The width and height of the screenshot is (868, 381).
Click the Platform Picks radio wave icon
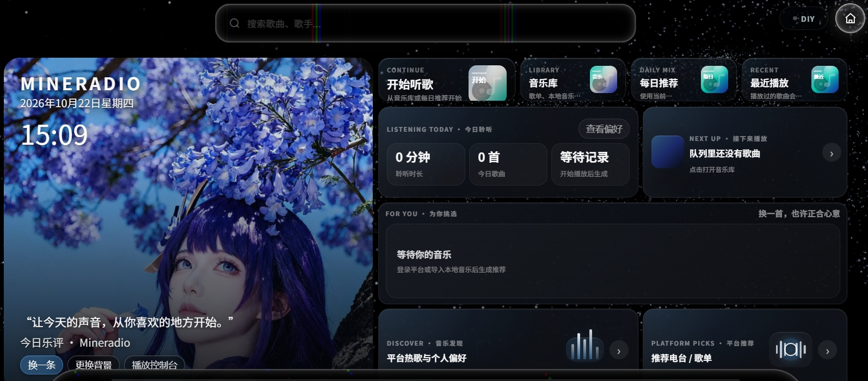click(x=791, y=349)
